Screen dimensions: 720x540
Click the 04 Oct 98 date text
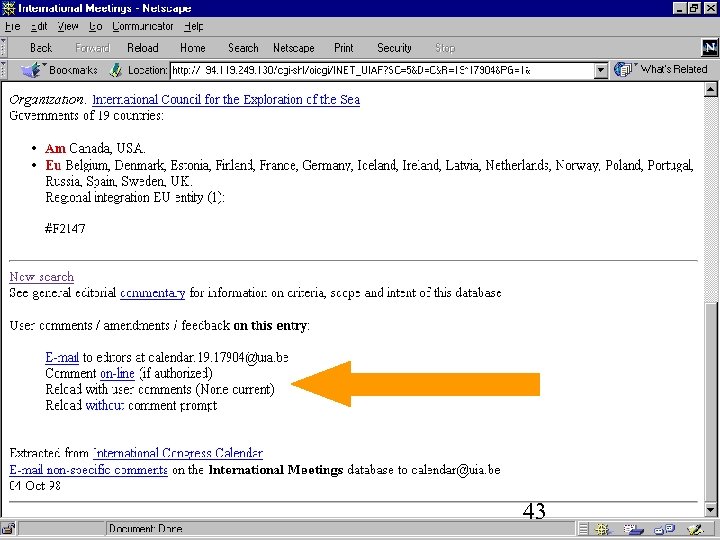point(35,486)
